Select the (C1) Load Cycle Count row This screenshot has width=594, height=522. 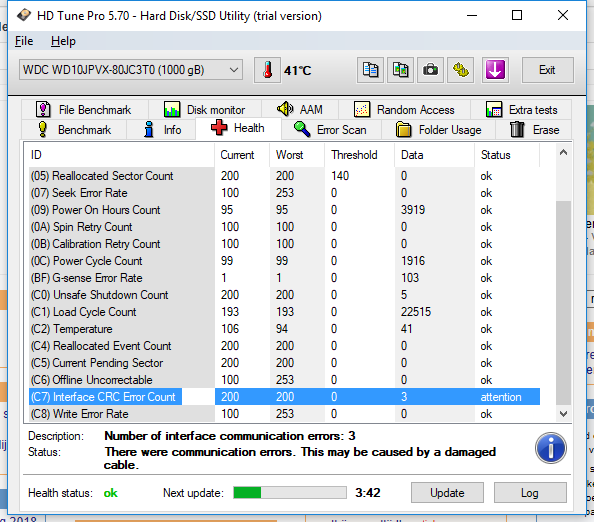(x=284, y=312)
